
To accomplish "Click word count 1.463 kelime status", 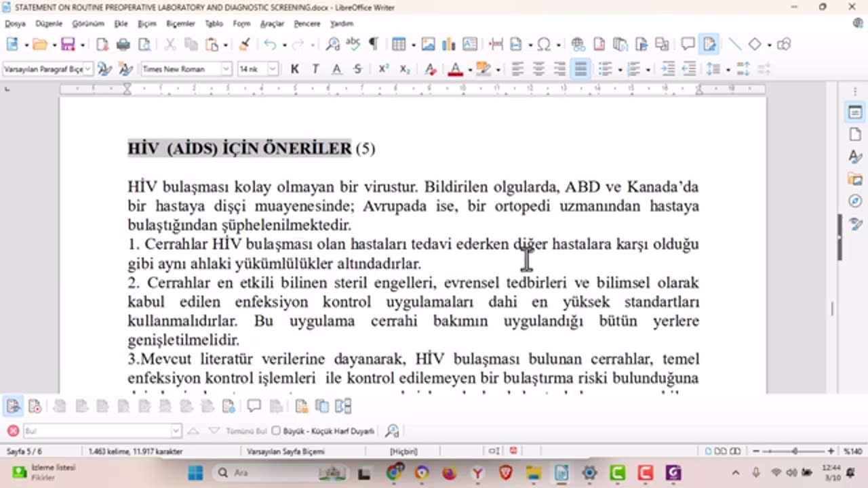I will 136,451.
